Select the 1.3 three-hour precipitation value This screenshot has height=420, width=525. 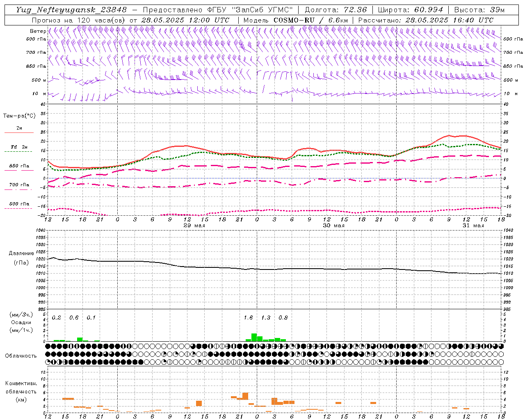pos(266,317)
